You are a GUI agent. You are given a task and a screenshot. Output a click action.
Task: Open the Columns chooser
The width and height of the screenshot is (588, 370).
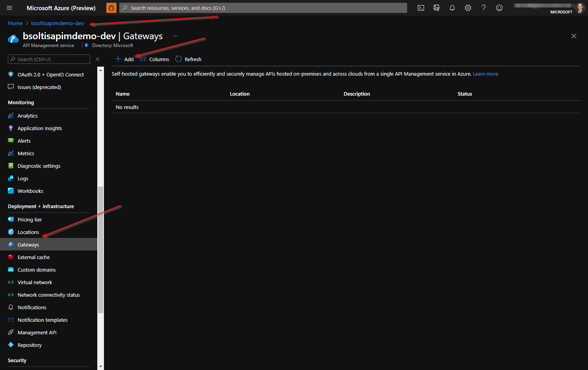coord(155,59)
